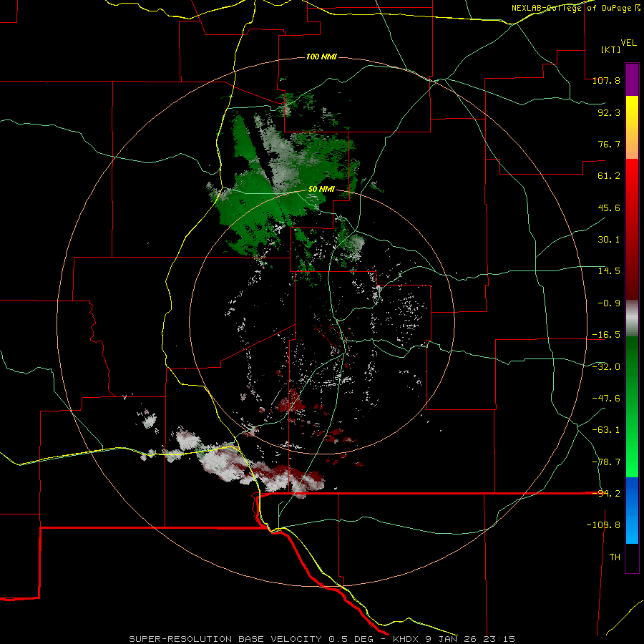This screenshot has width=644, height=644.
Task: Click the -47.6 value on velocity scale
Action: (606, 398)
